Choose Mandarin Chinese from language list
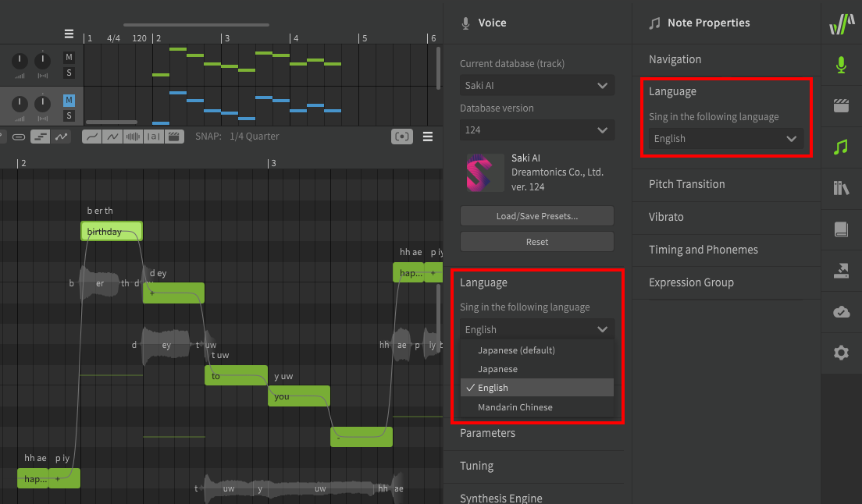Screen dimensions: 862x504 [536, 406]
